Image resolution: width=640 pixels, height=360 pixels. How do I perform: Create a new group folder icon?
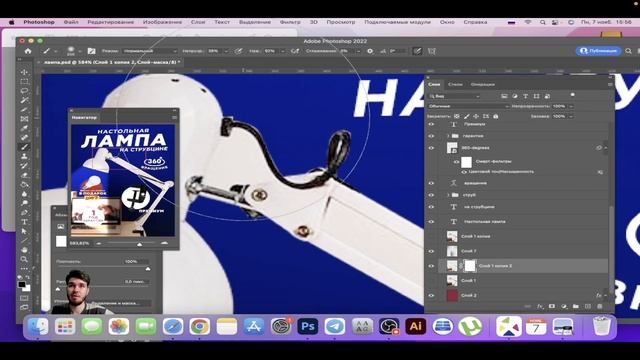coord(576,306)
